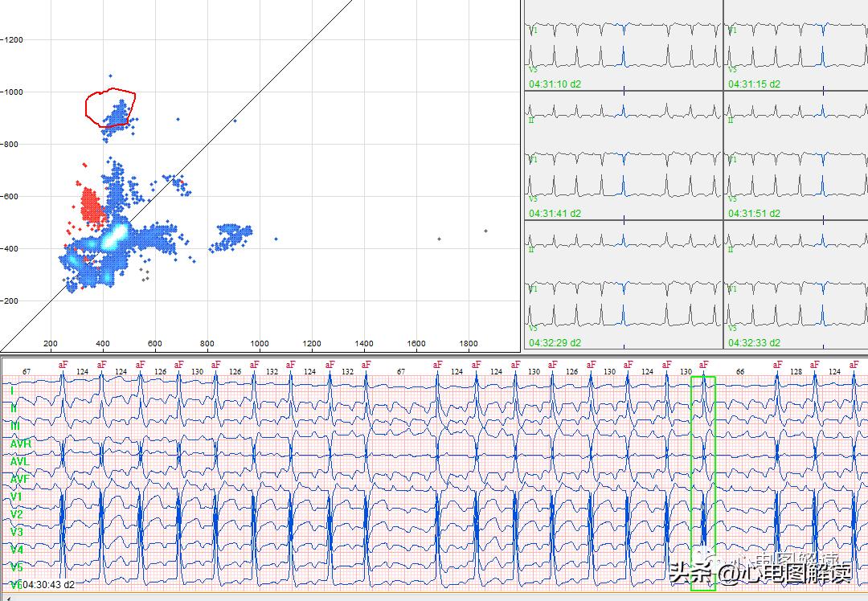Screen dimensions: 868x601
Task: Click the first red aF beat annotation
Action: 62,364
